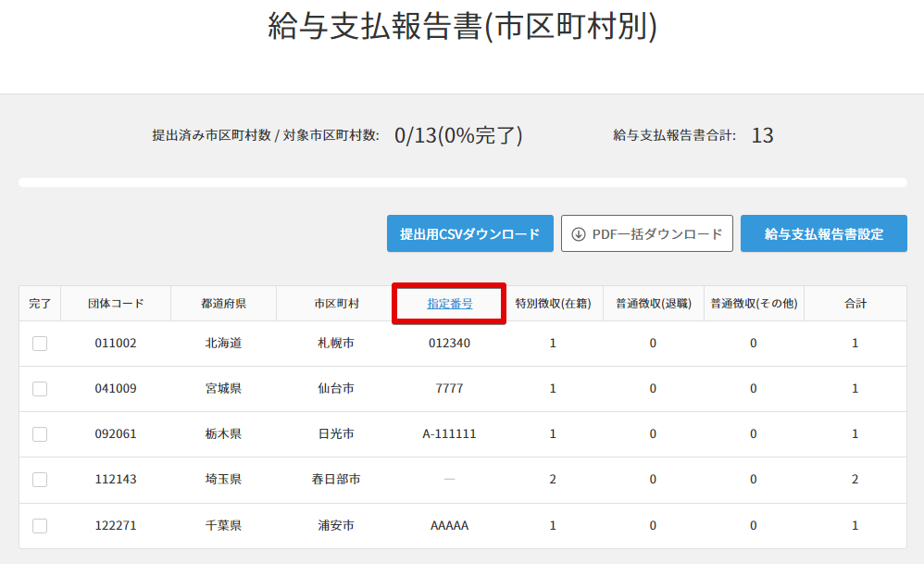924x564 pixels.
Task: Select the 団体コード column header
Action: coord(116,304)
